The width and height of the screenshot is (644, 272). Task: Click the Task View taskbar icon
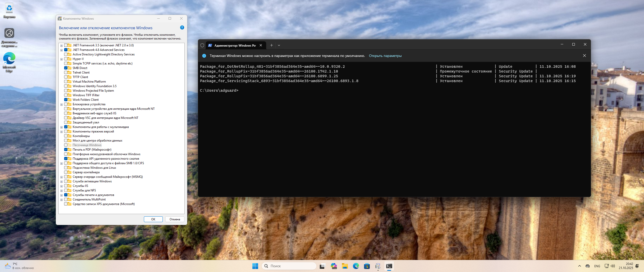pyautogui.click(x=322, y=266)
